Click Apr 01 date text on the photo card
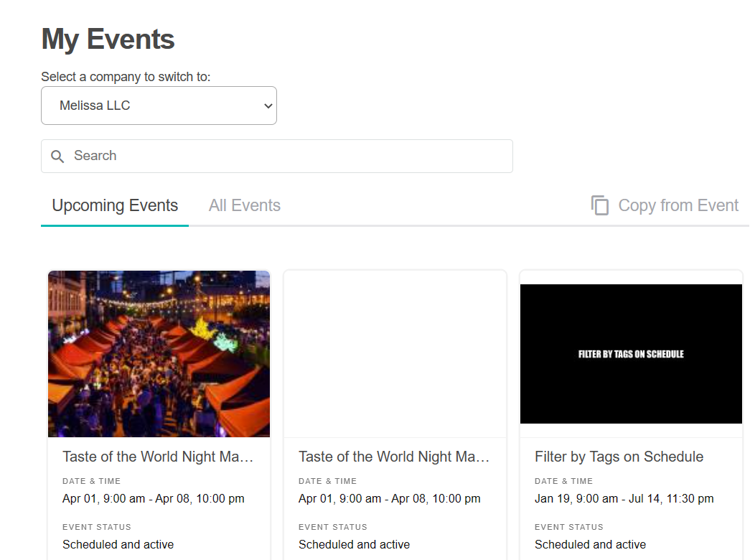Image resolution: width=750 pixels, height=560 pixels. coord(153,499)
